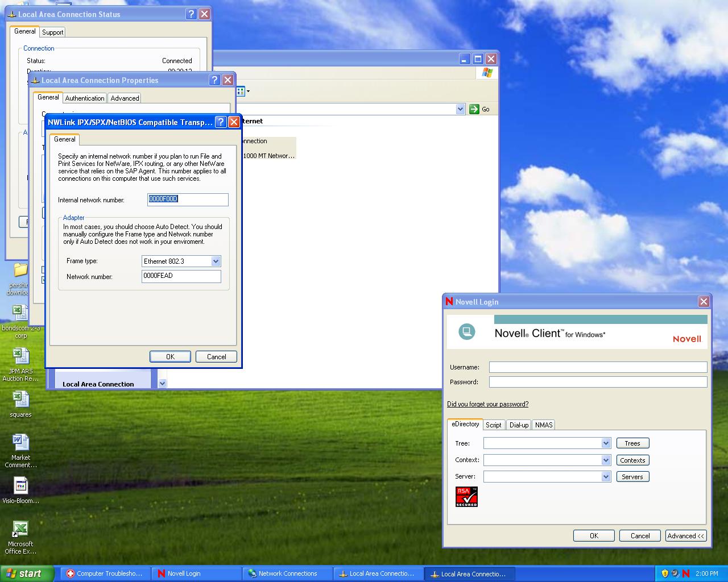Open Microsoft Office Excel shortcut icon
Screen dimensions: 728x582
pos(21,538)
